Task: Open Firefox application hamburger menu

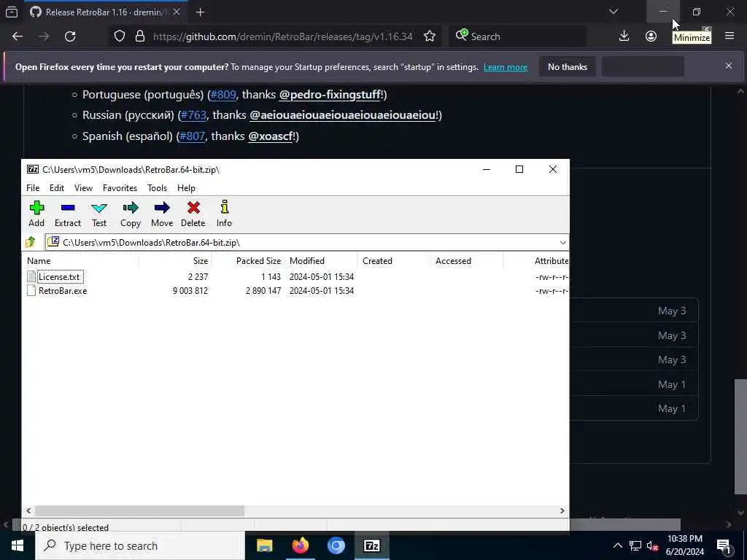Action: tap(729, 36)
